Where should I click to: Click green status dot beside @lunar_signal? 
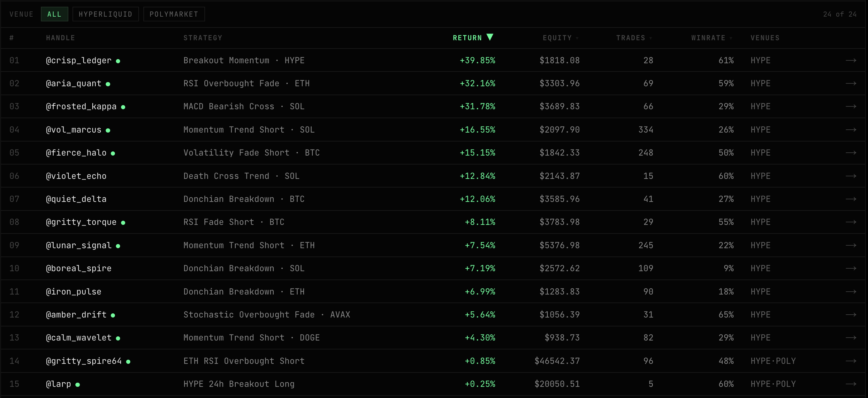118,246
